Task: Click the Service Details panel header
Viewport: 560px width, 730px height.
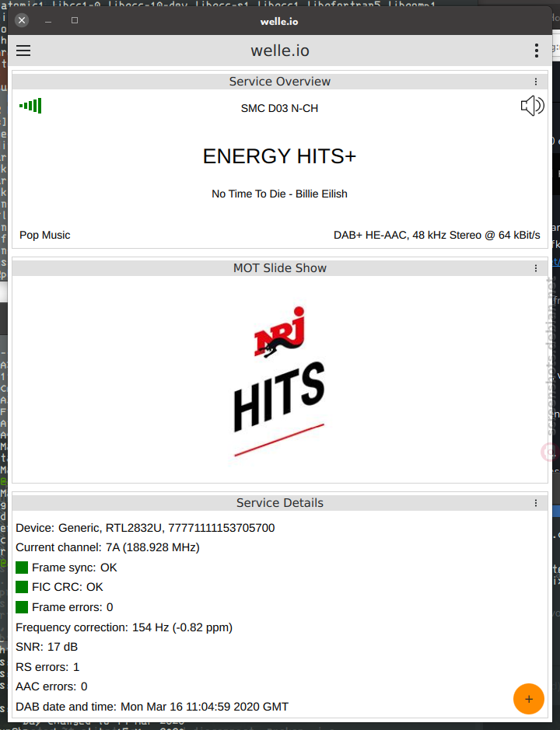Action: coord(279,503)
